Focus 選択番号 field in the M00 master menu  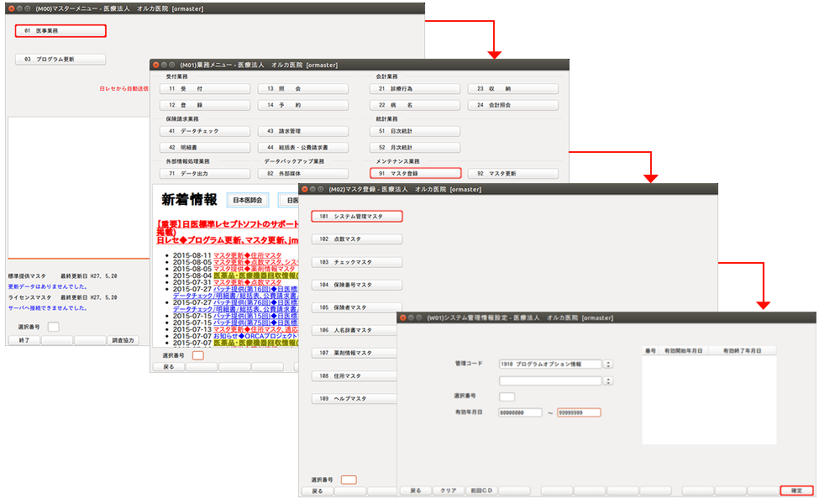tap(54, 327)
